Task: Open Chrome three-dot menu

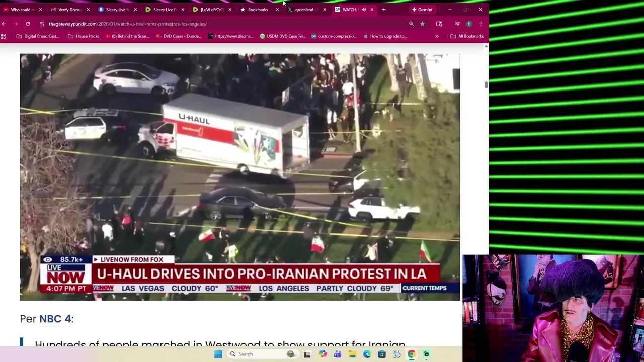Action: point(481,24)
